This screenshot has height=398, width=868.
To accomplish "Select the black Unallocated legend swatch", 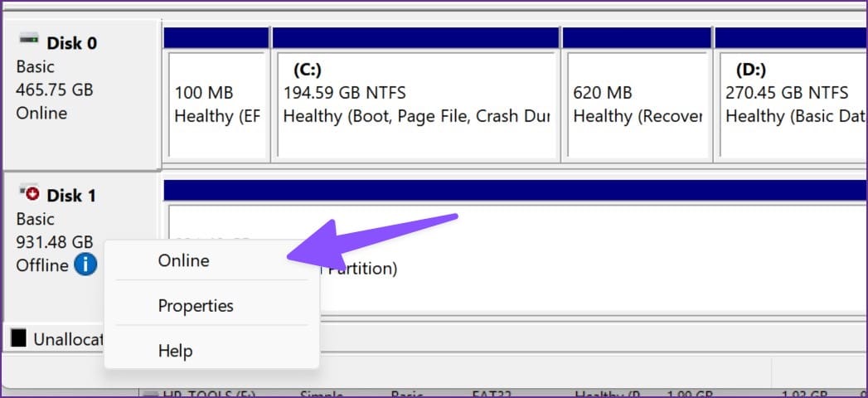I will 18,337.
